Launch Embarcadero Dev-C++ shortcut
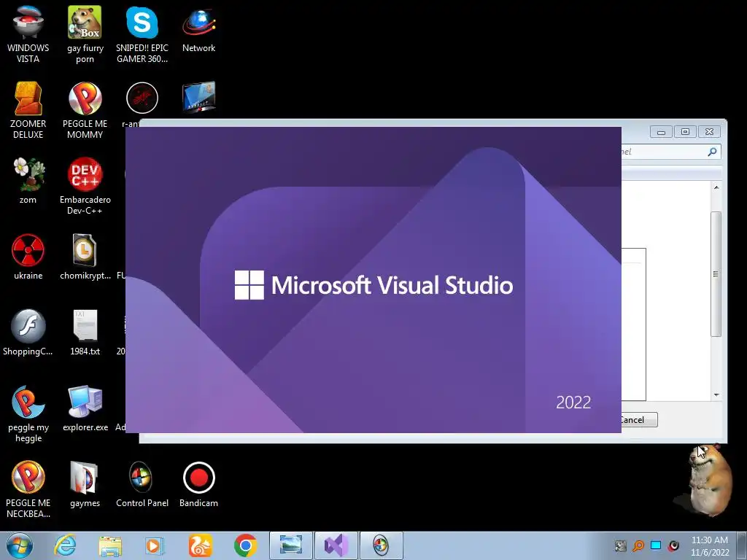This screenshot has height=560, width=747. [85, 186]
